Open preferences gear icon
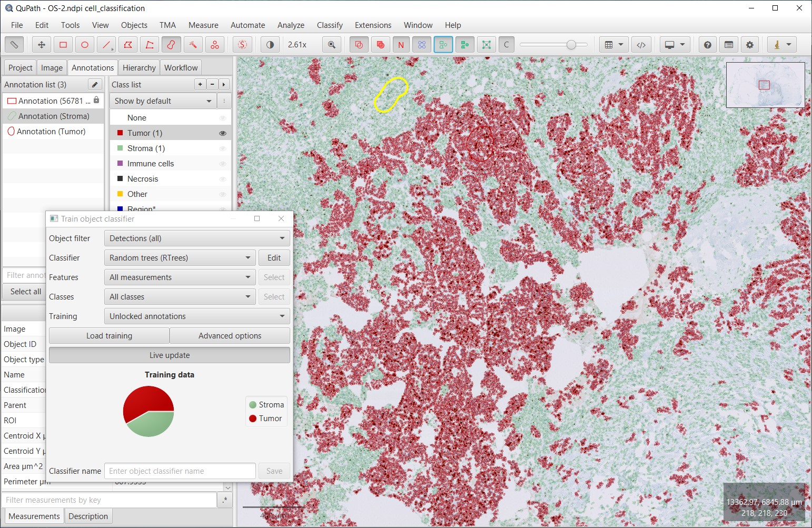The image size is (812, 528). coord(750,45)
